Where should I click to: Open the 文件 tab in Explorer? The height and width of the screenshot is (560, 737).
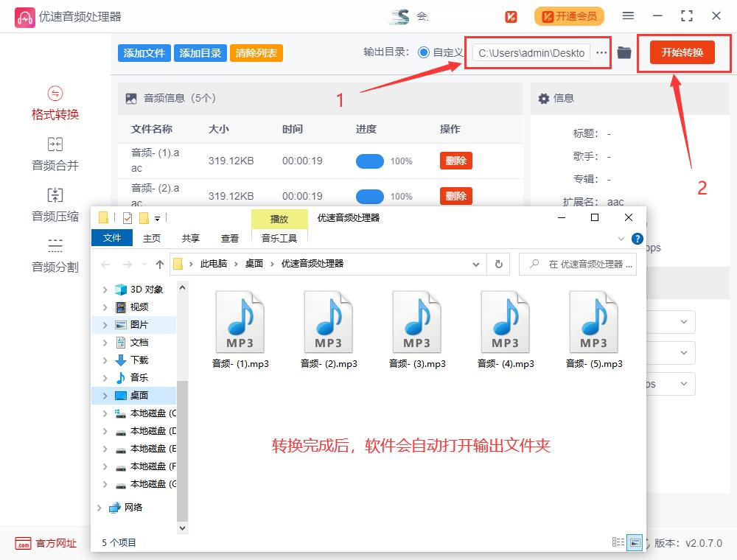pos(112,238)
